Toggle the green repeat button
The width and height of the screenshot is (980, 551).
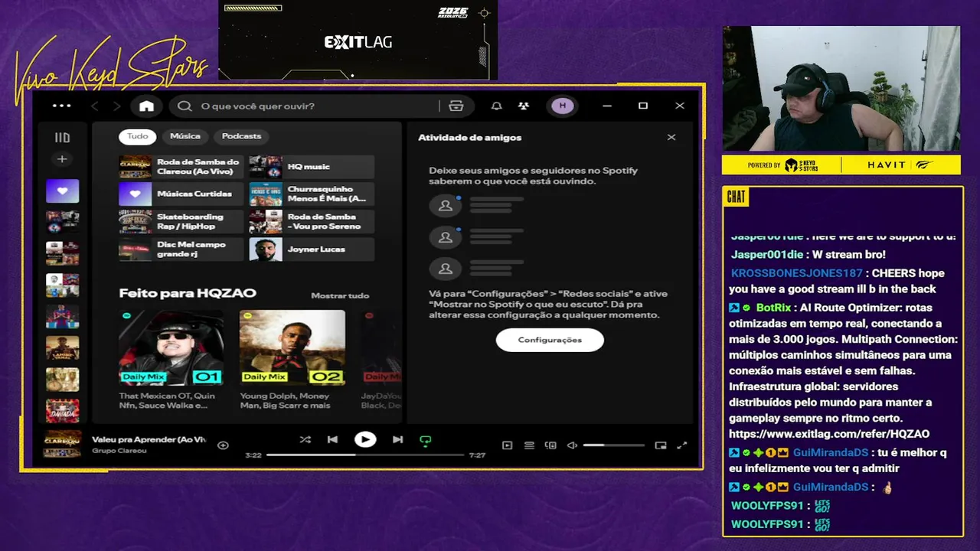(426, 440)
